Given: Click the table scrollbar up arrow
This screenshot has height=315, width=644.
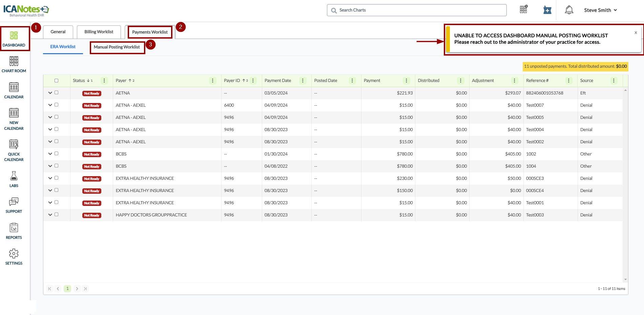Looking at the screenshot, I should (x=625, y=90).
